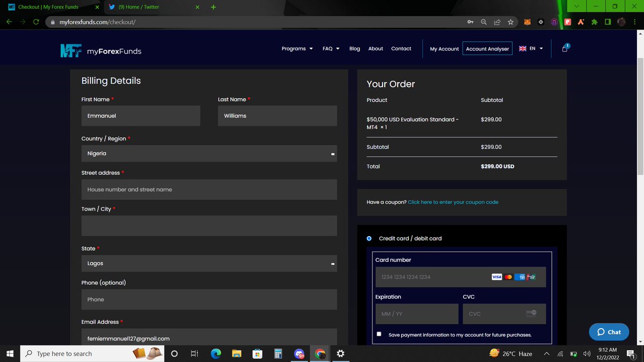Click the zoom magnifier icon in address bar
This screenshot has width=644, height=362.
(484, 22)
